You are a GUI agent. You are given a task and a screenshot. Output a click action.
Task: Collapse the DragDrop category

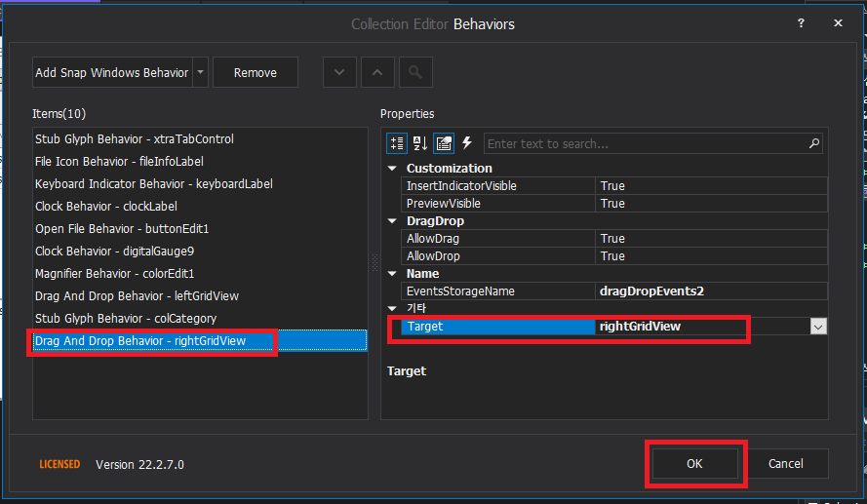[x=393, y=221]
